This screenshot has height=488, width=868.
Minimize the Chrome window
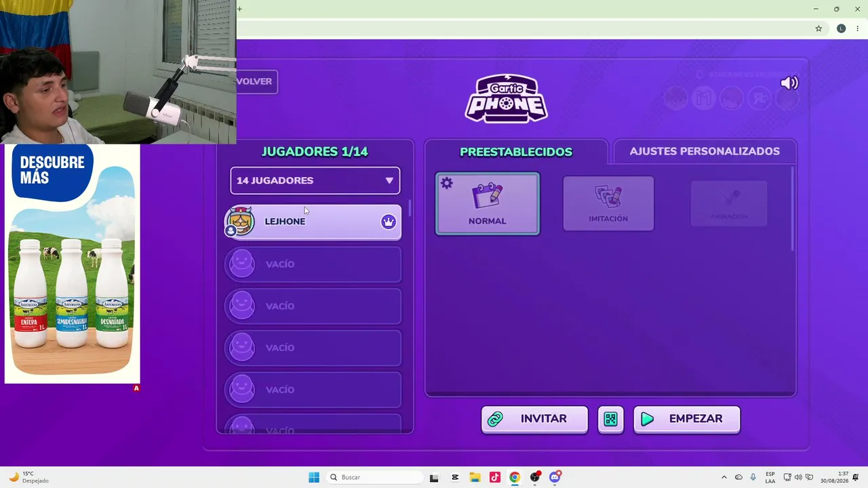pyautogui.click(x=815, y=9)
